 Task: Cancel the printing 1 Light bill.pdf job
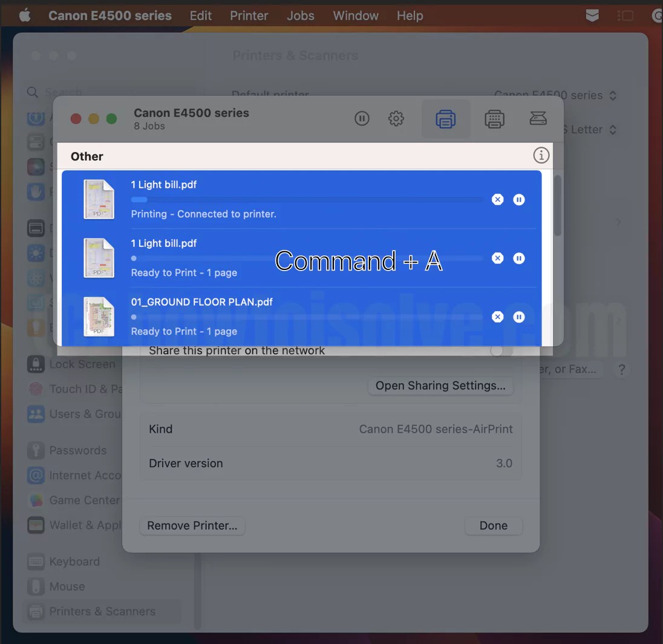498,199
